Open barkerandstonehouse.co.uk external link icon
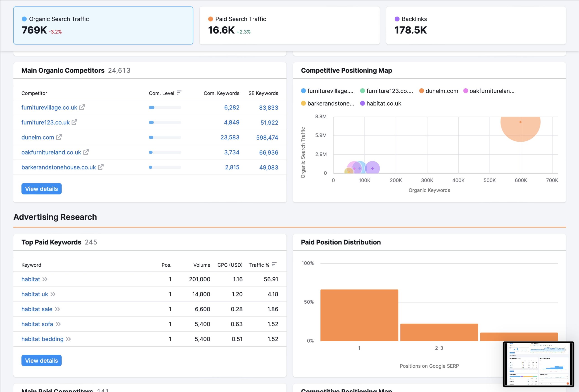This screenshot has width=579, height=392. click(x=101, y=167)
